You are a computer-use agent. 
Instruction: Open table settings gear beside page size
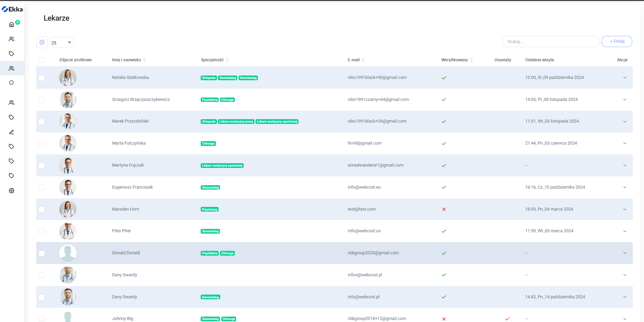42,42
